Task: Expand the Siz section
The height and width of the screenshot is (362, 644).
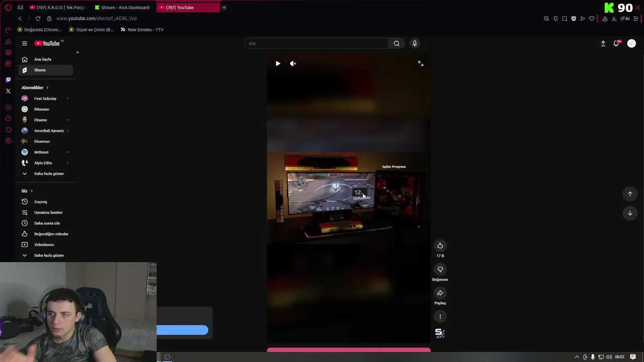Action: point(27,191)
